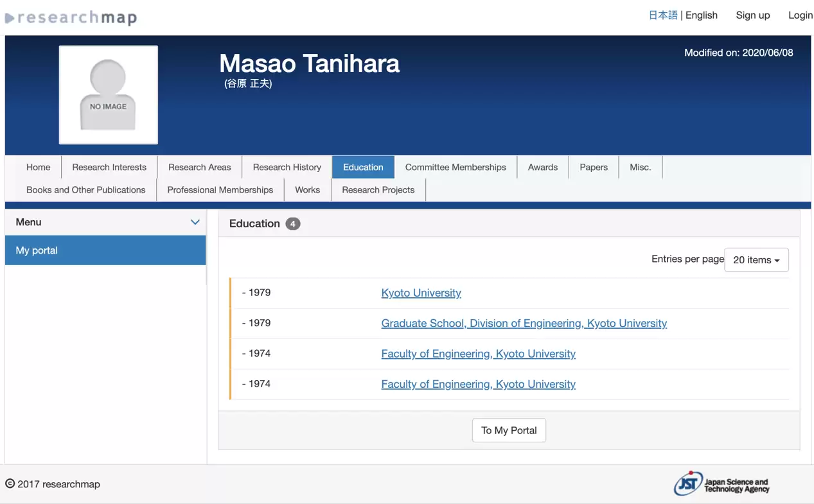Image resolution: width=814 pixels, height=504 pixels.
Task: Select My portal in sidebar menu
Action: [105, 250]
